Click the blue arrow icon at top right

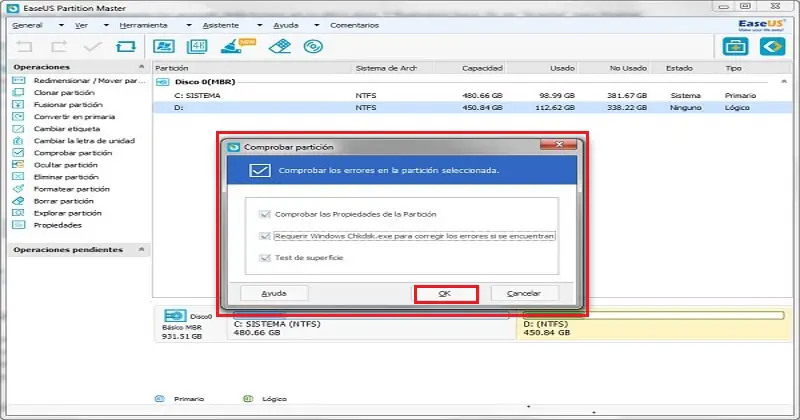pos(772,47)
